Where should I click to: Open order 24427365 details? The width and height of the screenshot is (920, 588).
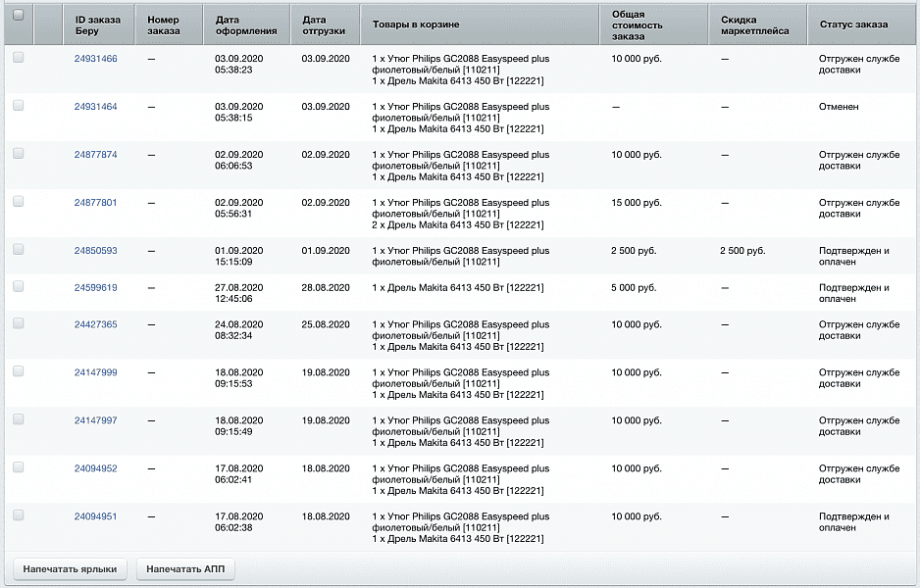coord(95,324)
